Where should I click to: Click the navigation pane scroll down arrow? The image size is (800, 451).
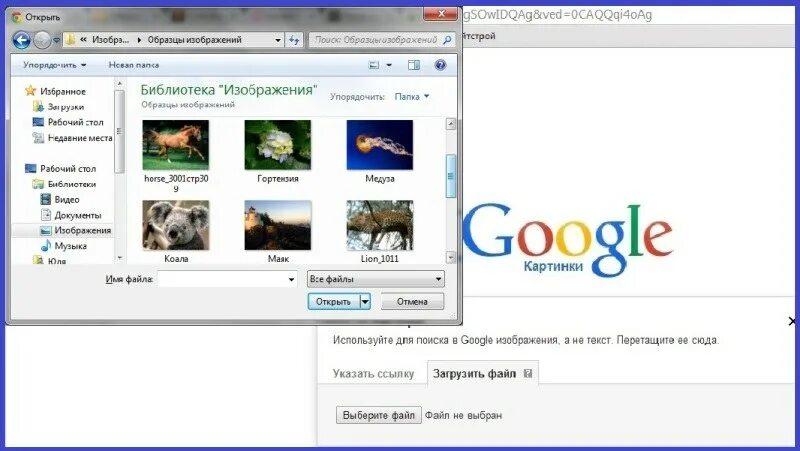tap(119, 258)
